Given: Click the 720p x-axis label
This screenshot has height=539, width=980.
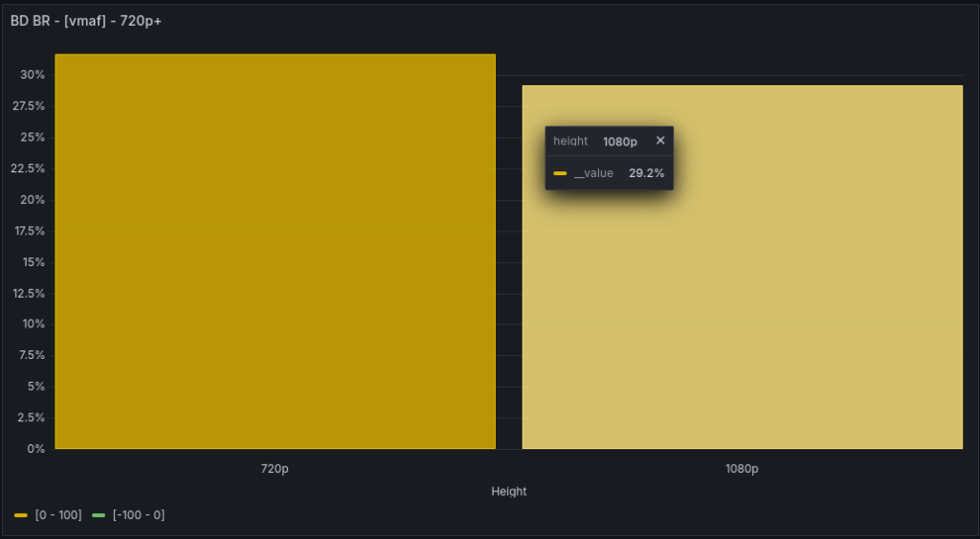Looking at the screenshot, I should click(275, 469).
